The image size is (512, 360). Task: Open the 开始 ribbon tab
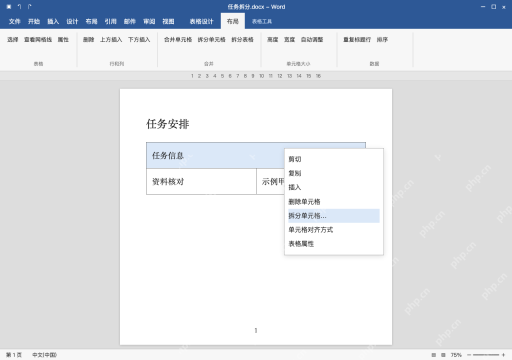(x=34, y=21)
